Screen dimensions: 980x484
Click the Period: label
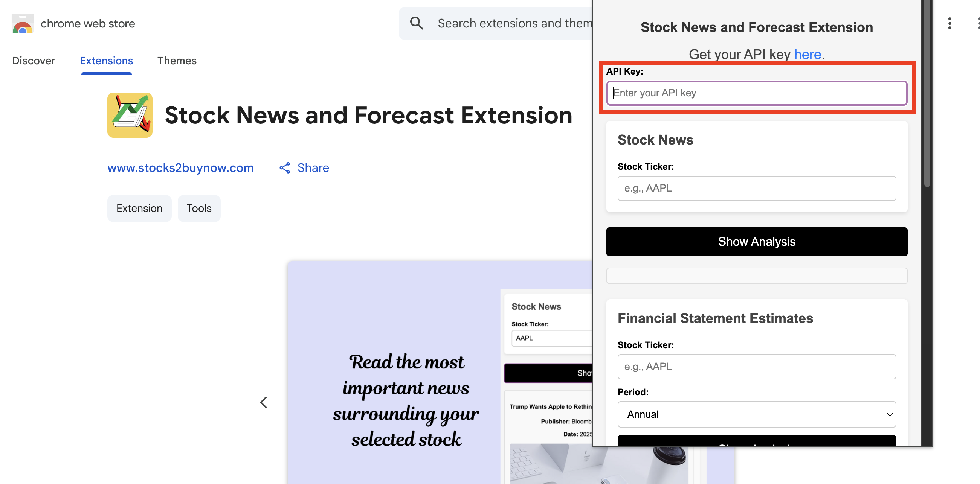click(x=633, y=392)
